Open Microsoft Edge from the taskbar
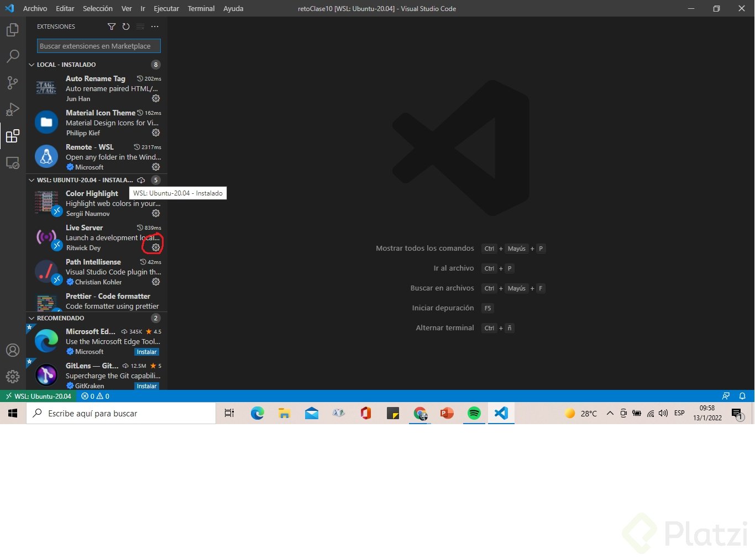This screenshot has width=755, height=560. click(x=257, y=413)
